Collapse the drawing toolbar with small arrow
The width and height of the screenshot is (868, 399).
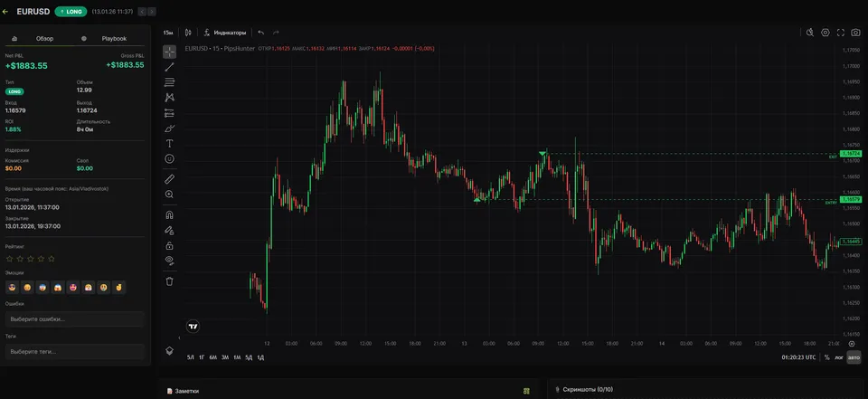pos(179,338)
